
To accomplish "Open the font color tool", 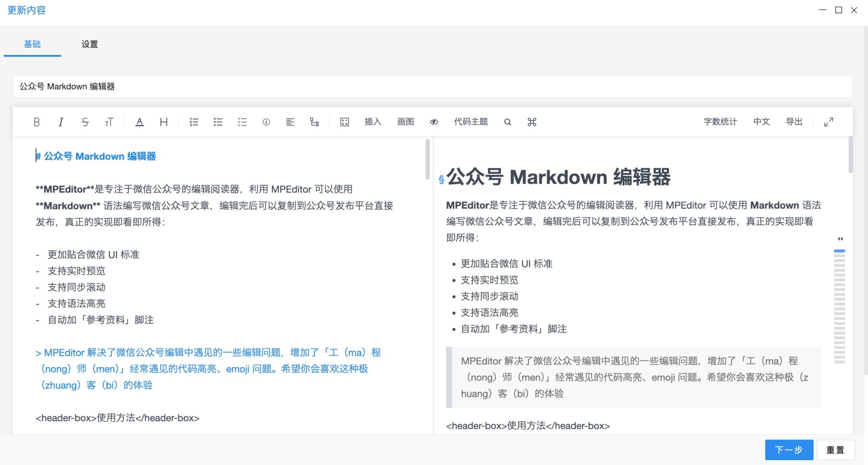I will (139, 122).
